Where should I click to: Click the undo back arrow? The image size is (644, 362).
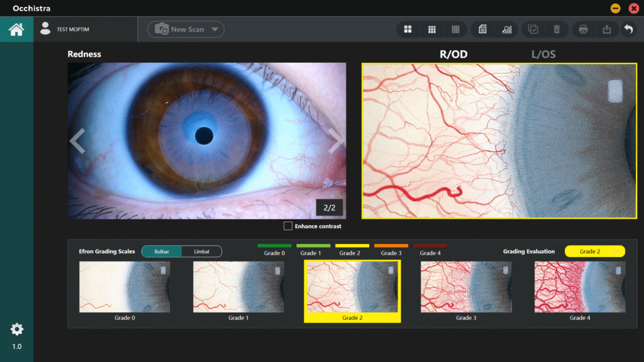coord(628,30)
